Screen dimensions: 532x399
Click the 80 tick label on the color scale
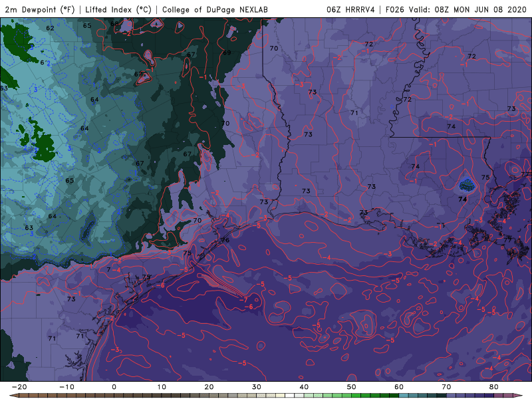coord(494,387)
